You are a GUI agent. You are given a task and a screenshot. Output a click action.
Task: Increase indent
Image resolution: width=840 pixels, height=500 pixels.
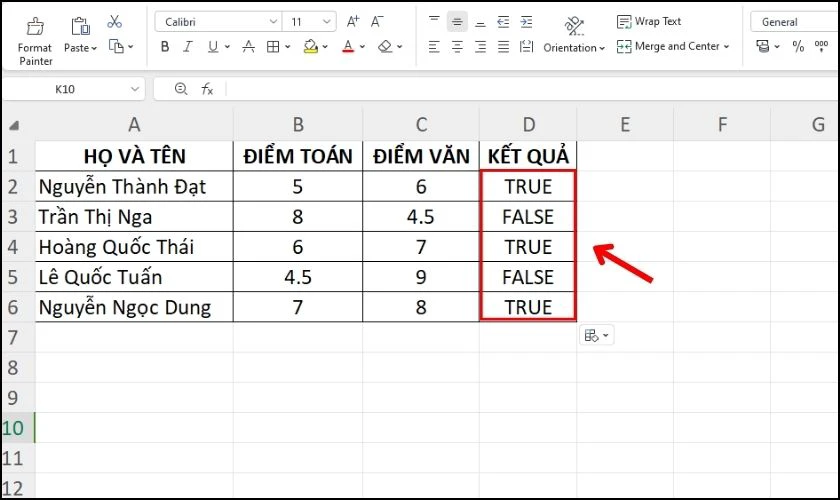[527, 21]
